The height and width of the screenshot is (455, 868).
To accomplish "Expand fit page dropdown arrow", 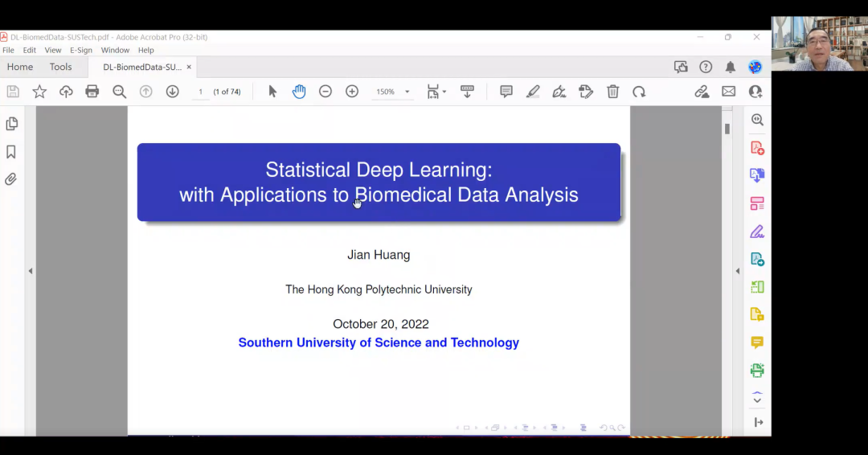I will click(x=444, y=92).
